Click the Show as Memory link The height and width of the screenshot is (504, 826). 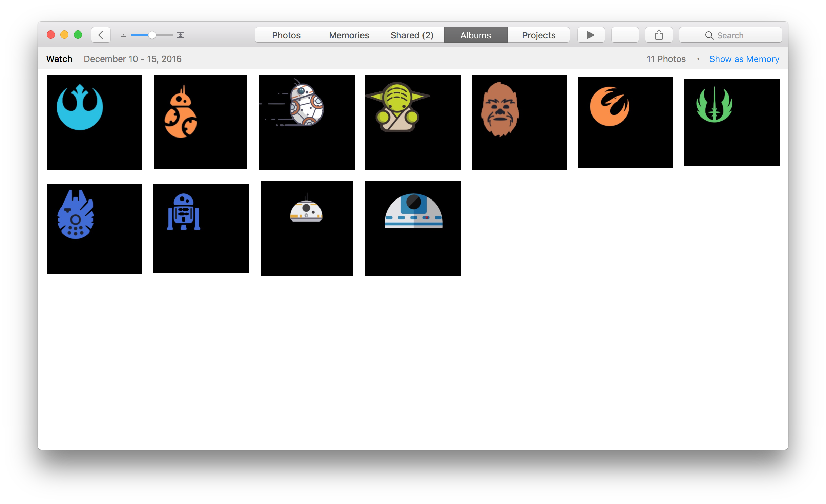click(x=744, y=59)
